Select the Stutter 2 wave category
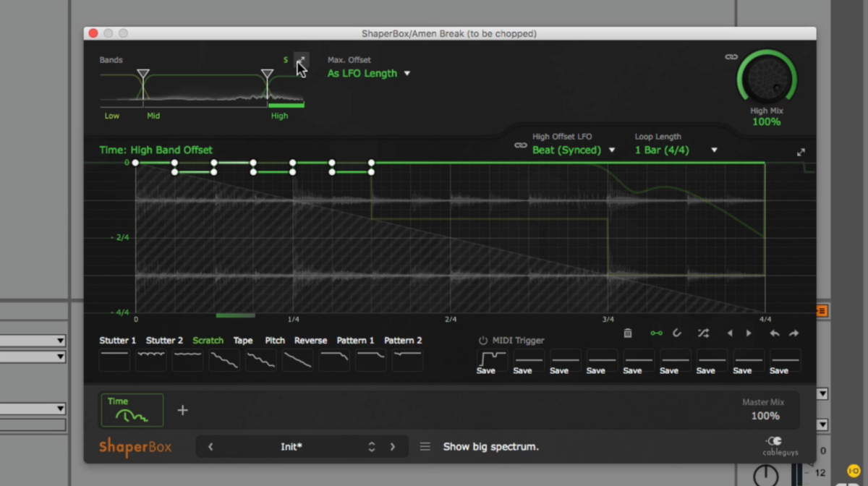Viewport: 868px width, 486px height. pos(164,340)
